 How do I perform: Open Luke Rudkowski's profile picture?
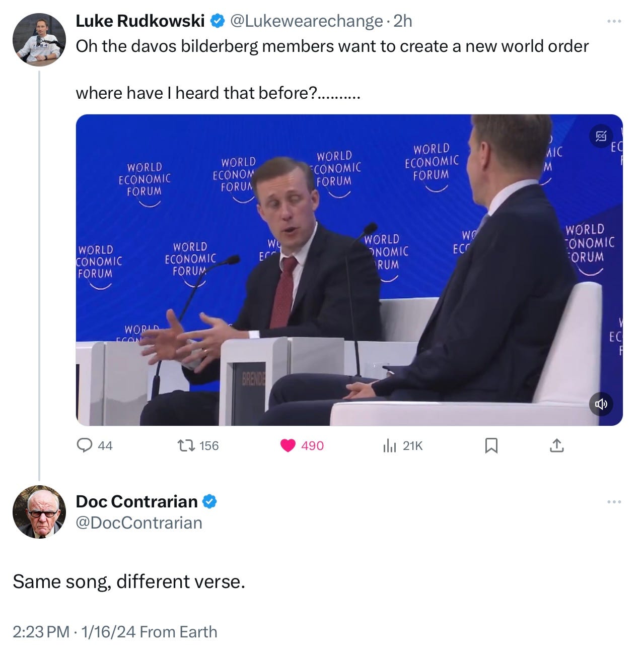coord(39,39)
